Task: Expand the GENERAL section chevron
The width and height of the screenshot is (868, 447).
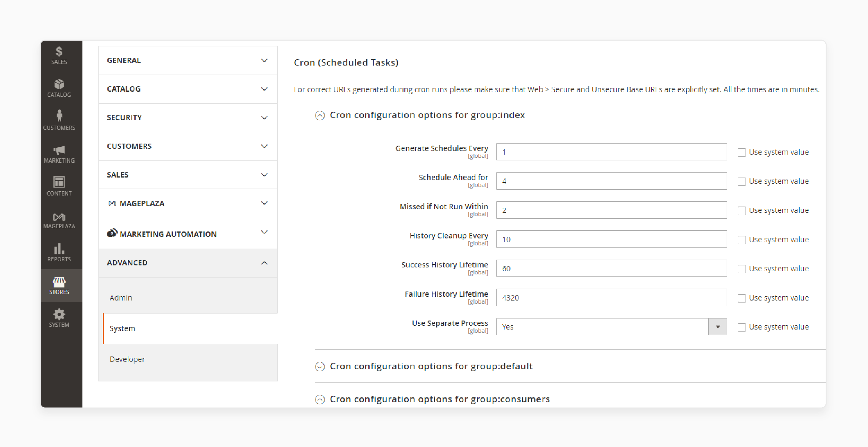Action: pos(264,61)
